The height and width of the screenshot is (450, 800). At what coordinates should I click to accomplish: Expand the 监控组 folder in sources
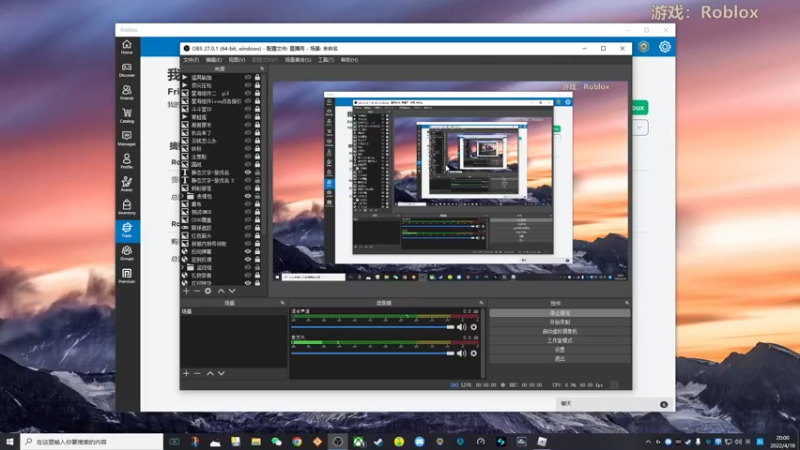click(x=183, y=267)
